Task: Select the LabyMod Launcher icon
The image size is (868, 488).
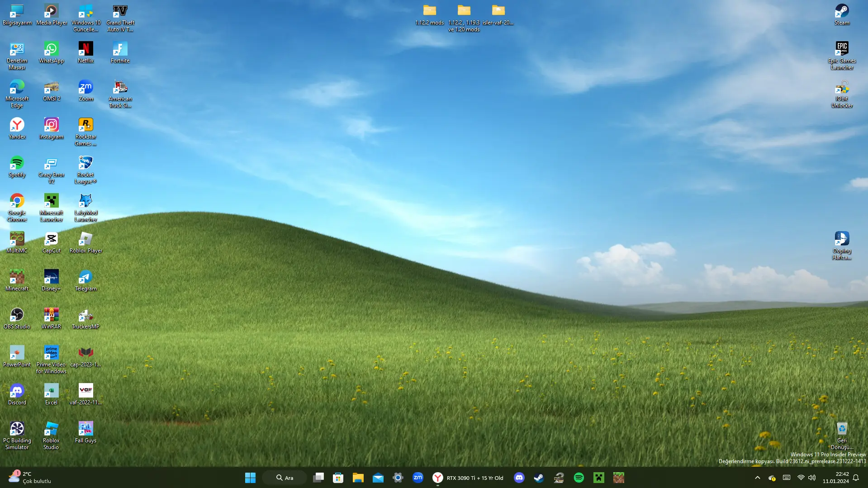Action: [x=86, y=208]
